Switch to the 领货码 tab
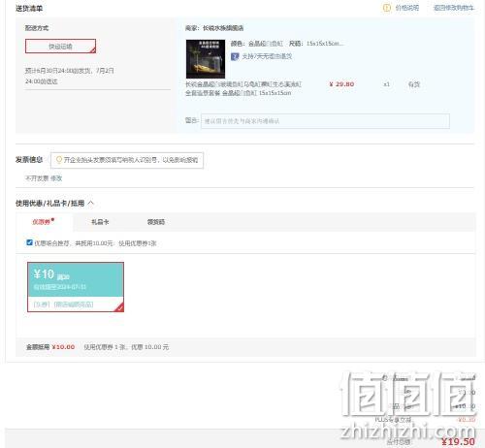This screenshot has height=448, width=485. click(x=156, y=222)
